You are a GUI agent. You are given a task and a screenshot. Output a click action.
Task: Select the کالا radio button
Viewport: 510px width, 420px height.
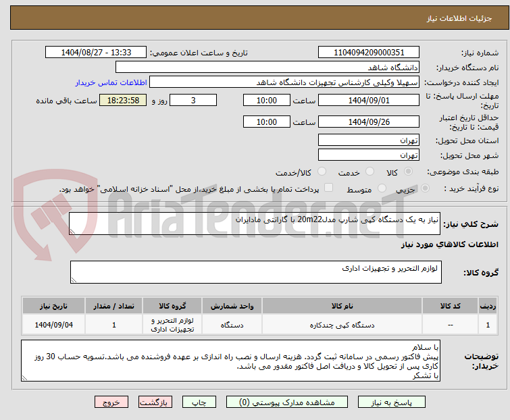point(408,172)
